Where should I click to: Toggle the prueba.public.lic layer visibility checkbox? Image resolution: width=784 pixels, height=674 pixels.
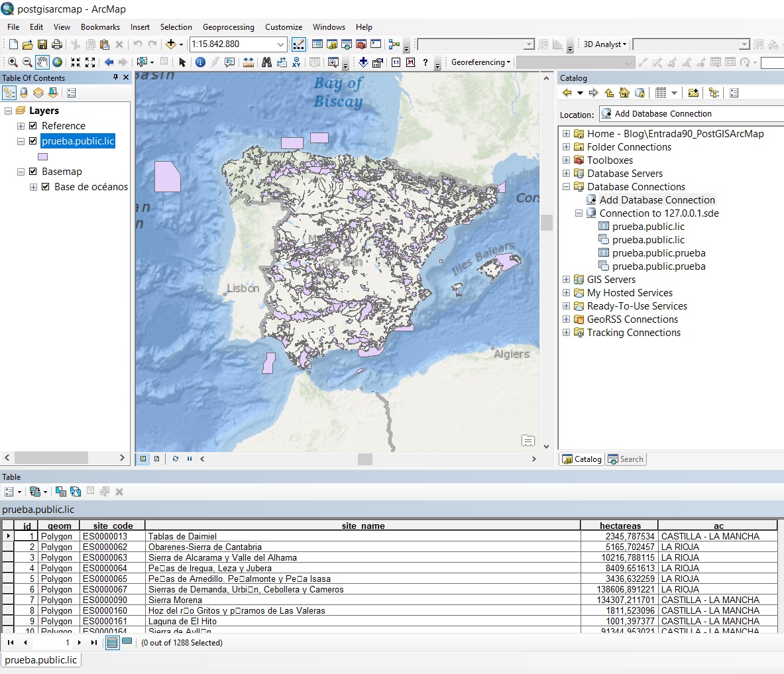[x=33, y=141]
